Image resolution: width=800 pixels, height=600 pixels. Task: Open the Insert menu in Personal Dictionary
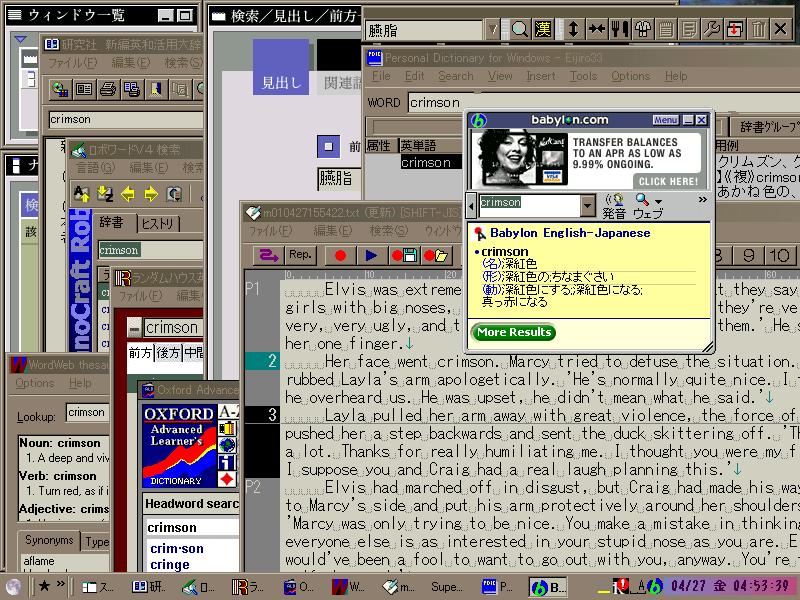[x=540, y=76]
